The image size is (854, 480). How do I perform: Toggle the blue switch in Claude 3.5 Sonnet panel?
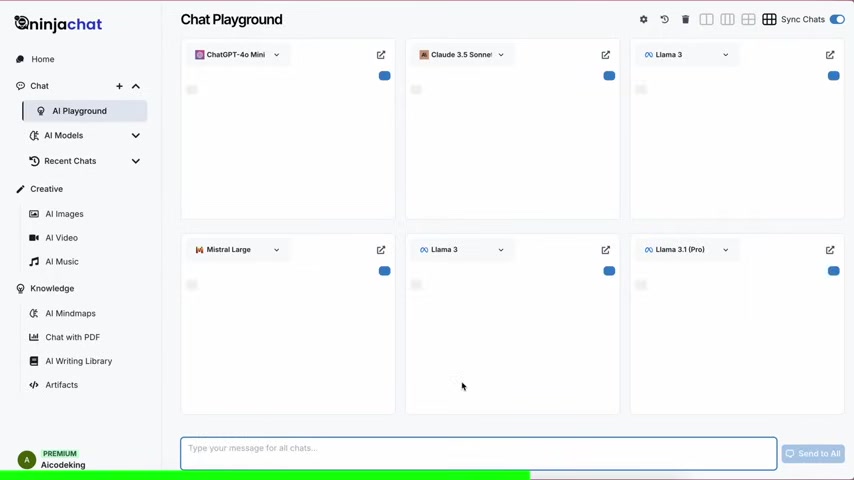(609, 76)
